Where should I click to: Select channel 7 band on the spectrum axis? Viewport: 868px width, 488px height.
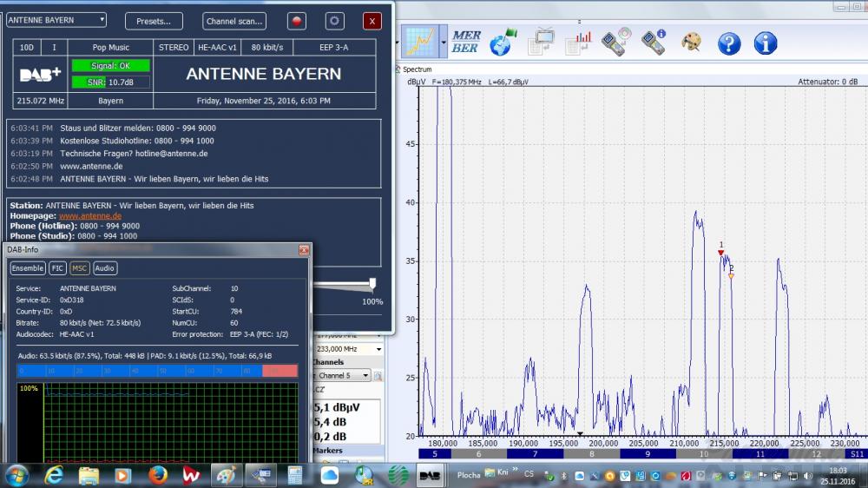[535, 454]
